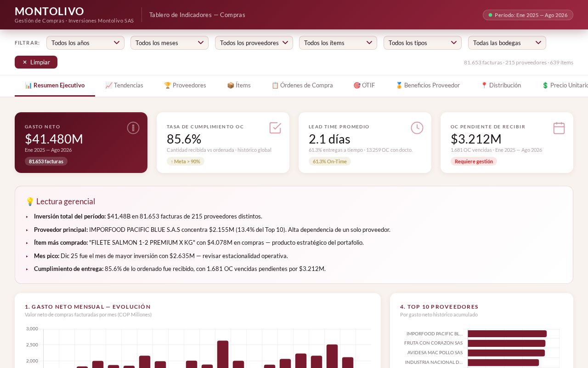This screenshot has height=368, width=588.
Task: Click the tallest bar in monthly Gasto Neto chart
Action: click(223, 354)
